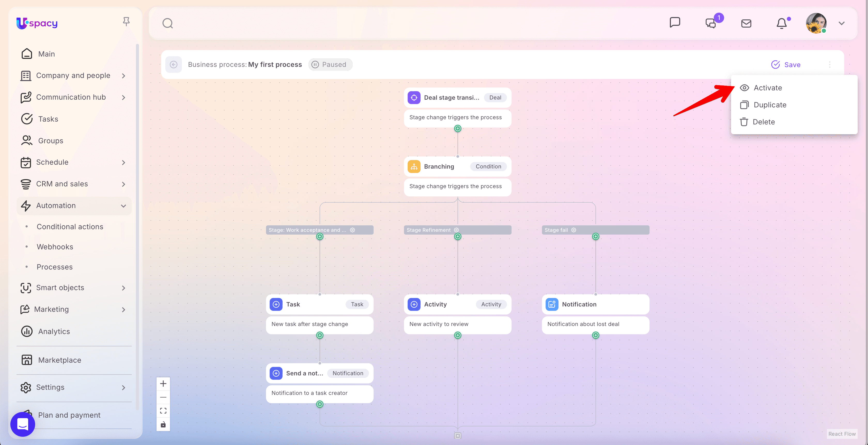Screen dimensions: 868x445
Task: Add step below Notification about lost deal
Action: [x=595, y=335]
